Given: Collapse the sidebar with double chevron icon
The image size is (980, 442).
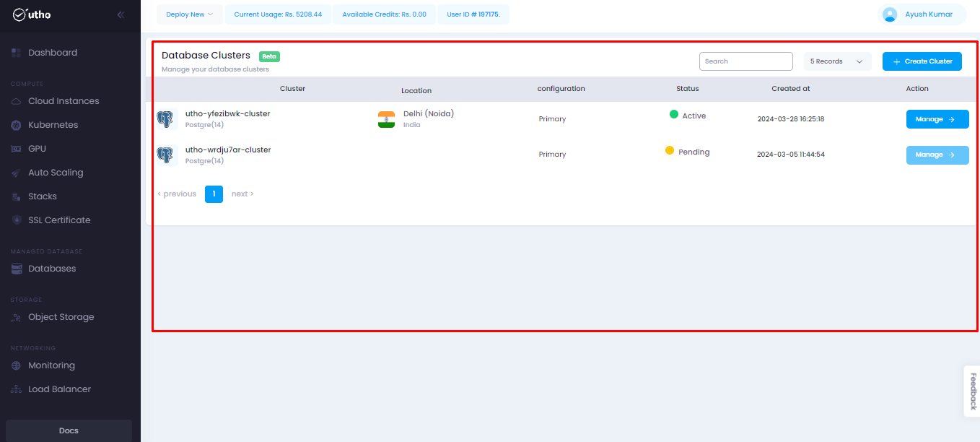Looking at the screenshot, I should 121,14.
